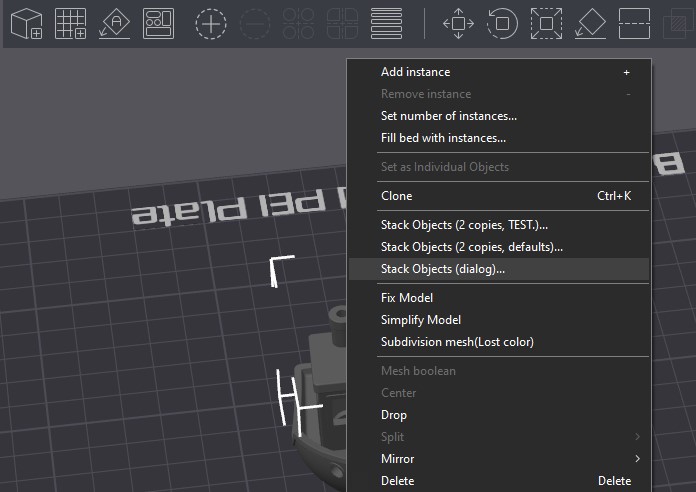The image size is (696, 492).
Task: Click the Center menu entry
Action: point(499,393)
